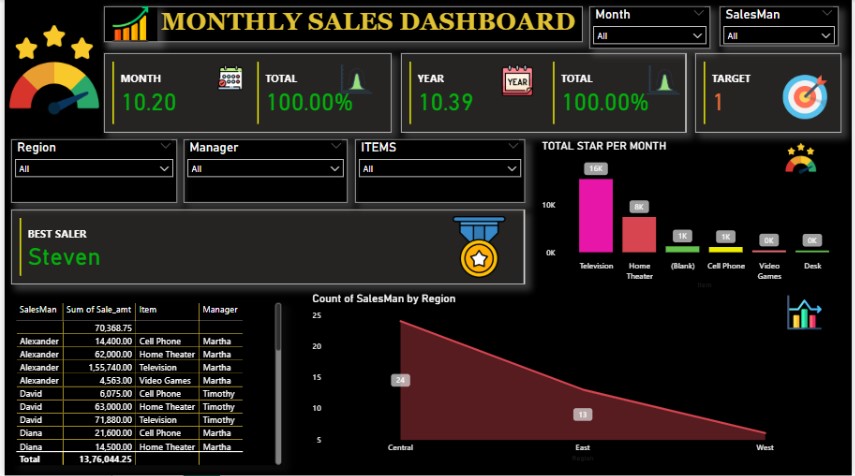This screenshot has height=476, width=855.
Task: Click the Central data label 24 on area chart
Action: [x=400, y=380]
